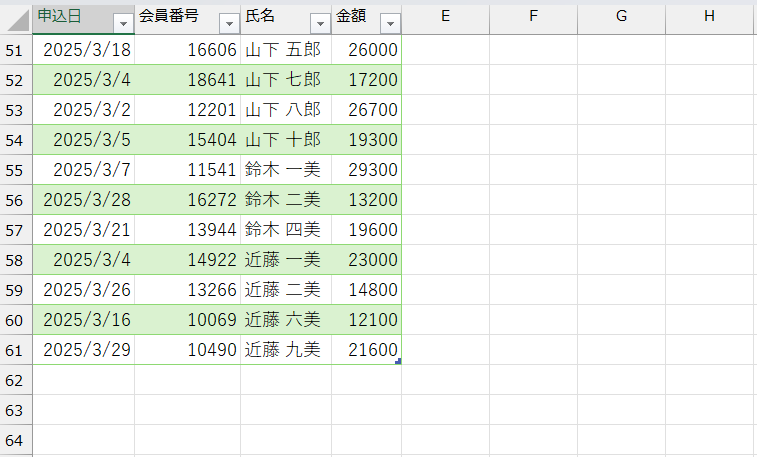Select row 59 header
757x457 pixels.
pyautogui.click(x=16, y=290)
